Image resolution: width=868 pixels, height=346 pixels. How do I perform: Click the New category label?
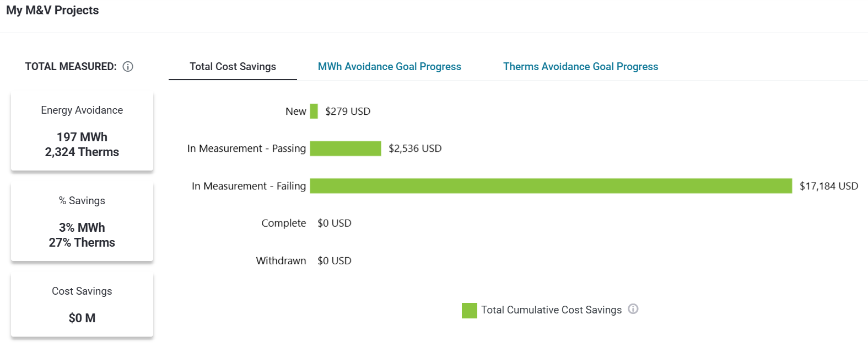coord(295,111)
